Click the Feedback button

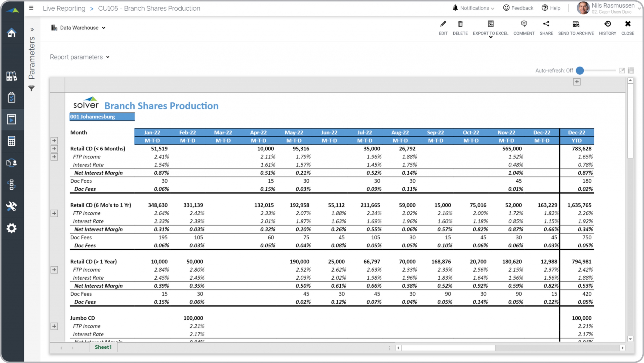click(x=518, y=8)
